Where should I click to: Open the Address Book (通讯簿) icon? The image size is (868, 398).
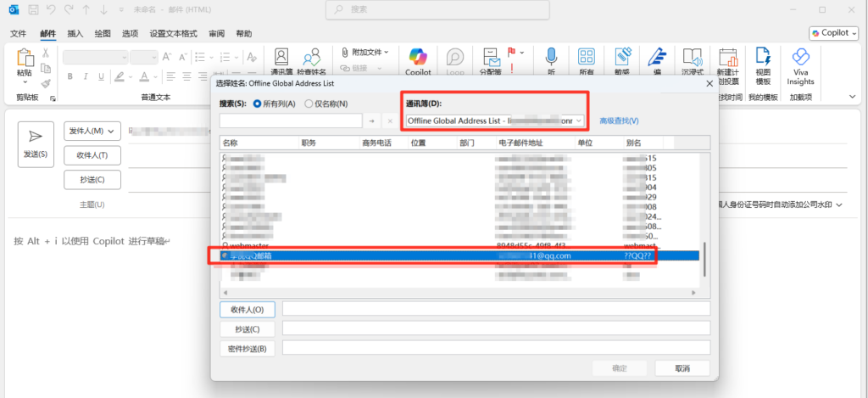click(281, 58)
